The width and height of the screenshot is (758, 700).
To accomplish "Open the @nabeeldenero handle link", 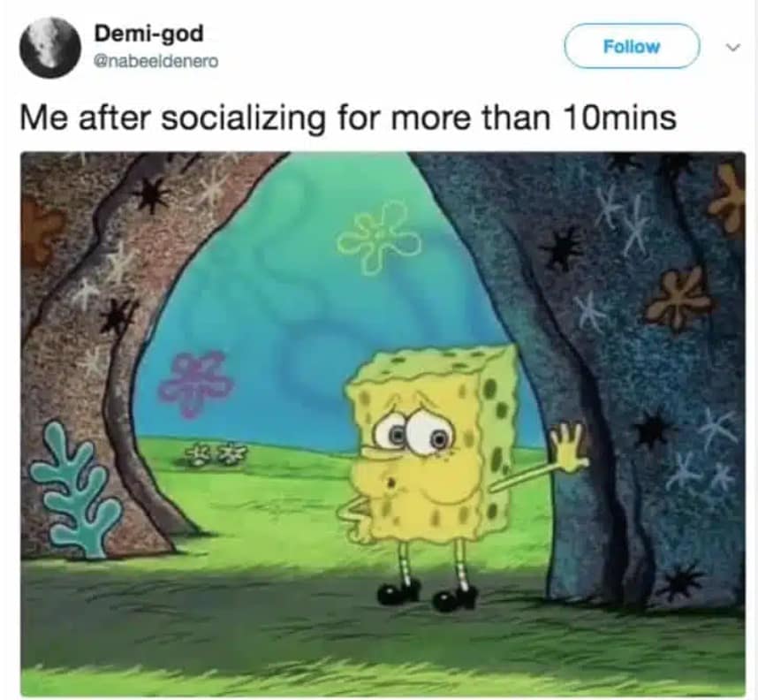I will 156,62.
